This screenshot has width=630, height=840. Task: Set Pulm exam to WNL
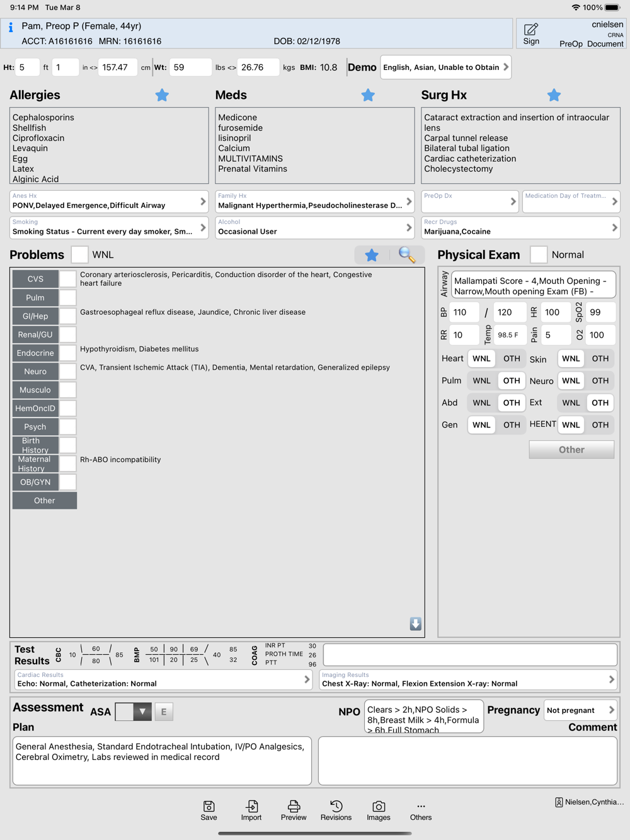(481, 380)
